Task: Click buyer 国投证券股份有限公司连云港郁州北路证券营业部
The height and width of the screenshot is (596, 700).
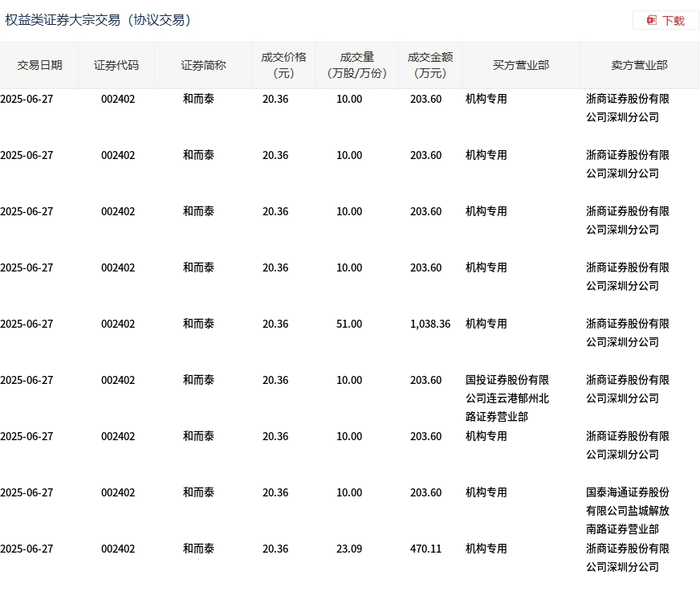Action: pyautogui.click(x=507, y=398)
